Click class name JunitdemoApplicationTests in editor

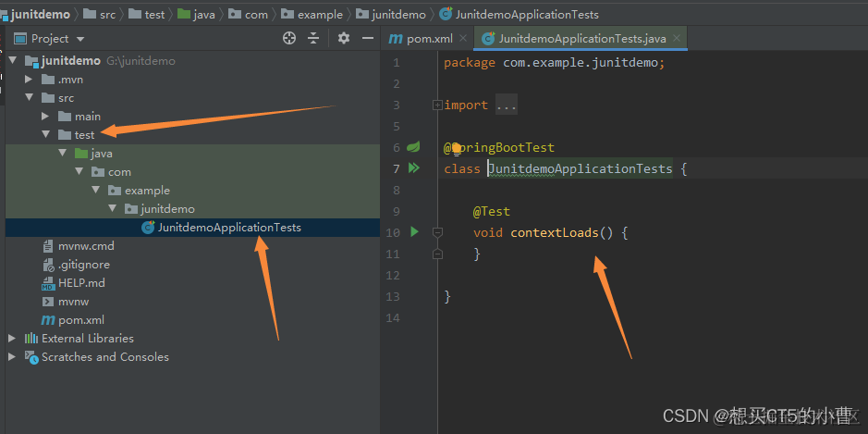point(580,168)
